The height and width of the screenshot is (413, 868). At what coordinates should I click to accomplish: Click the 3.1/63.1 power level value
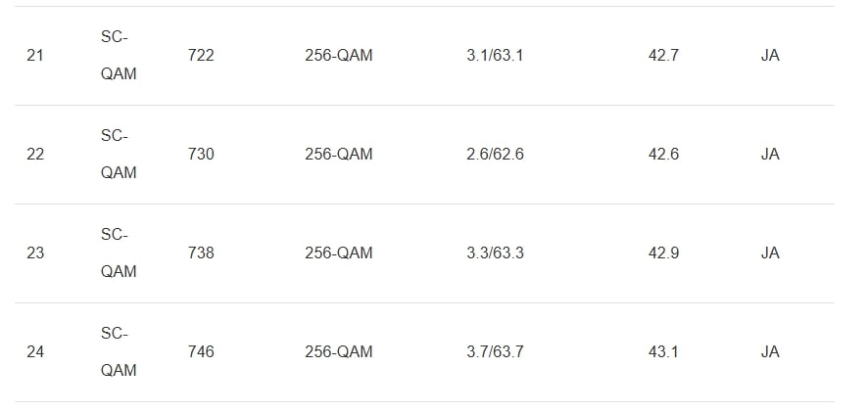495,56
